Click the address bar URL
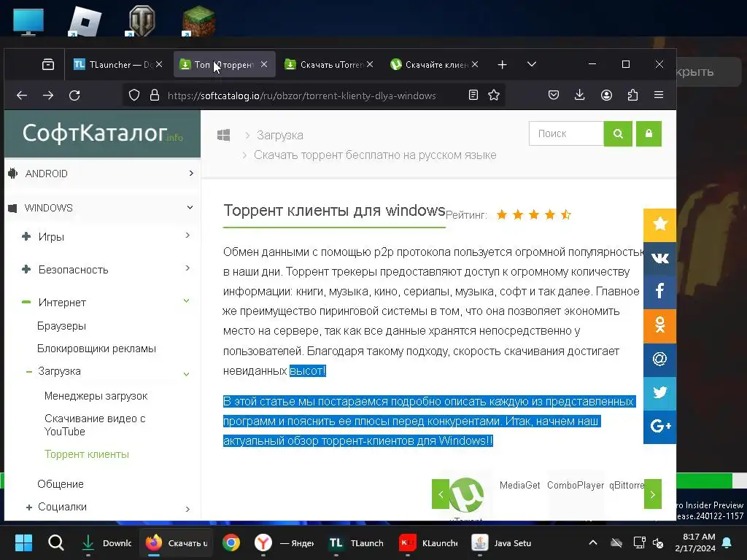The image size is (747, 560). coord(301,96)
